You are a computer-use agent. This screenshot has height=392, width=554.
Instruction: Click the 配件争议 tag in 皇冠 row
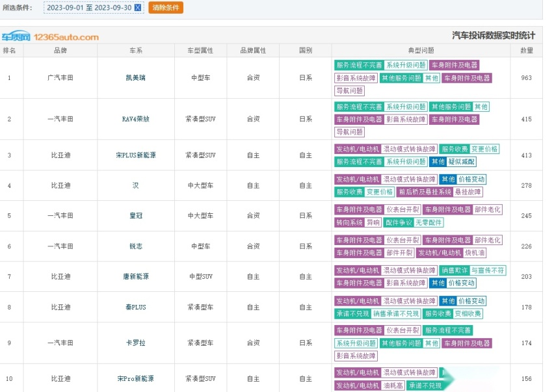[398, 222]
